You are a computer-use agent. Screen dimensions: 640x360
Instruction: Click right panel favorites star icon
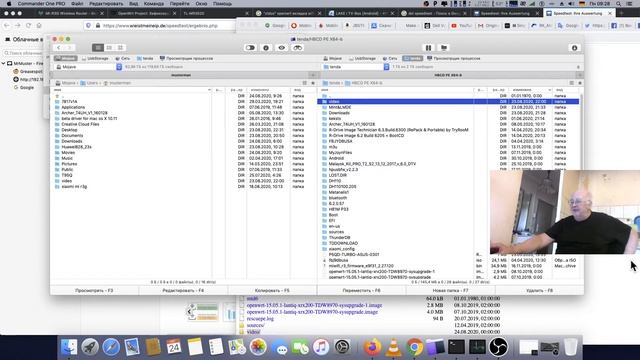tap(580, 83)
